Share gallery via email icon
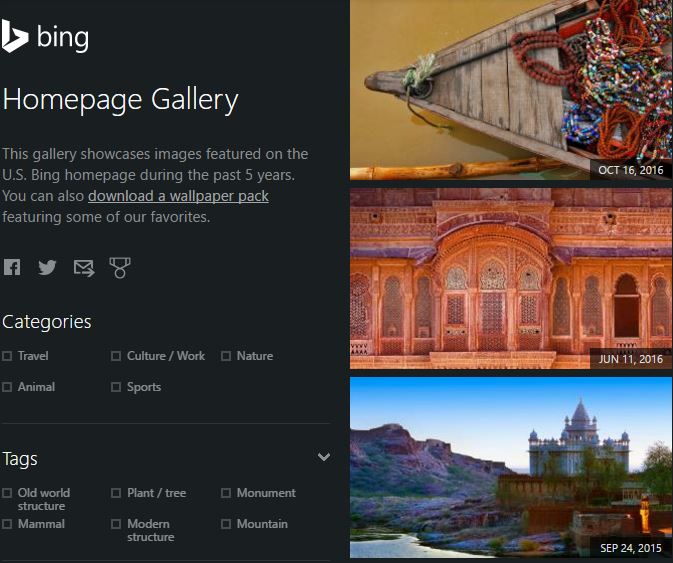 click(x=84, y=268)
